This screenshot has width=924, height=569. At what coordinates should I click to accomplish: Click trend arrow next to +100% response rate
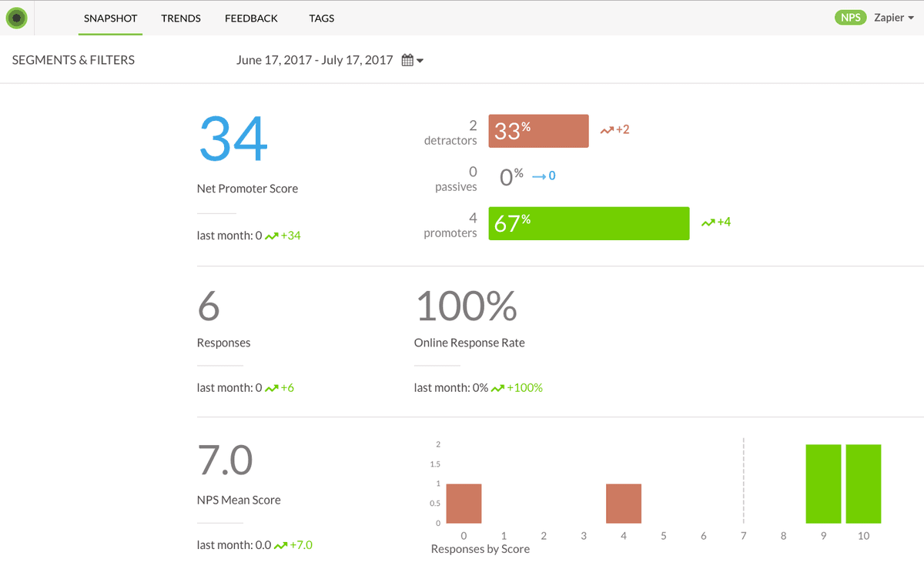tap(497, 389)
